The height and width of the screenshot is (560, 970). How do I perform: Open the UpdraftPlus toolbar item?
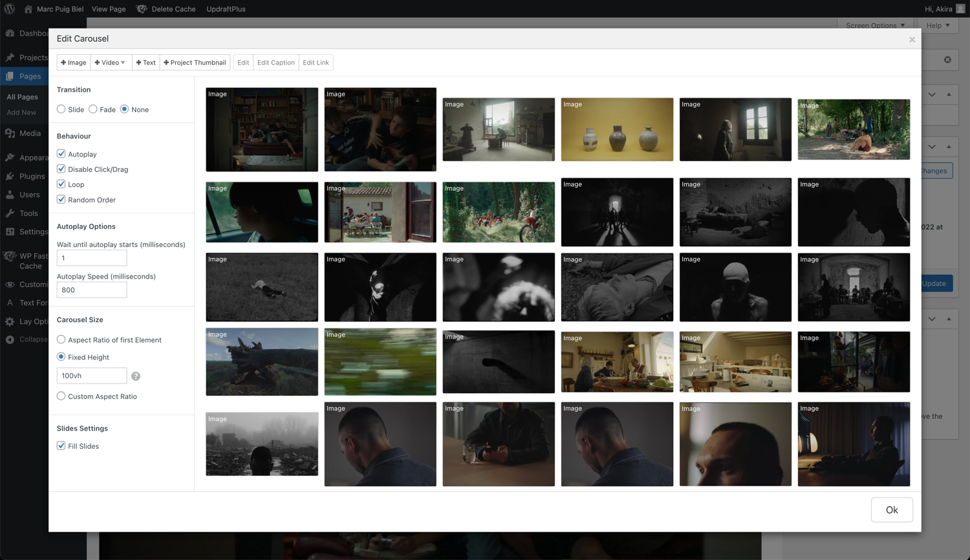click(226, 9)
